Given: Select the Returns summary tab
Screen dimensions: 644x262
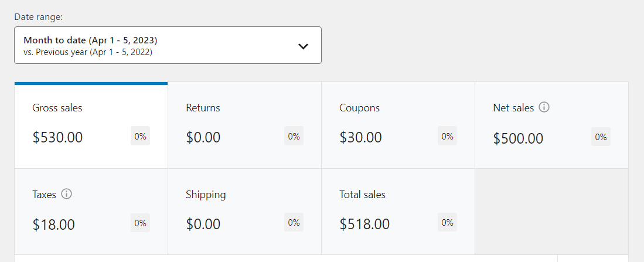Looking at the screenshot, I should pyautogui.click(x=245, y=125).
